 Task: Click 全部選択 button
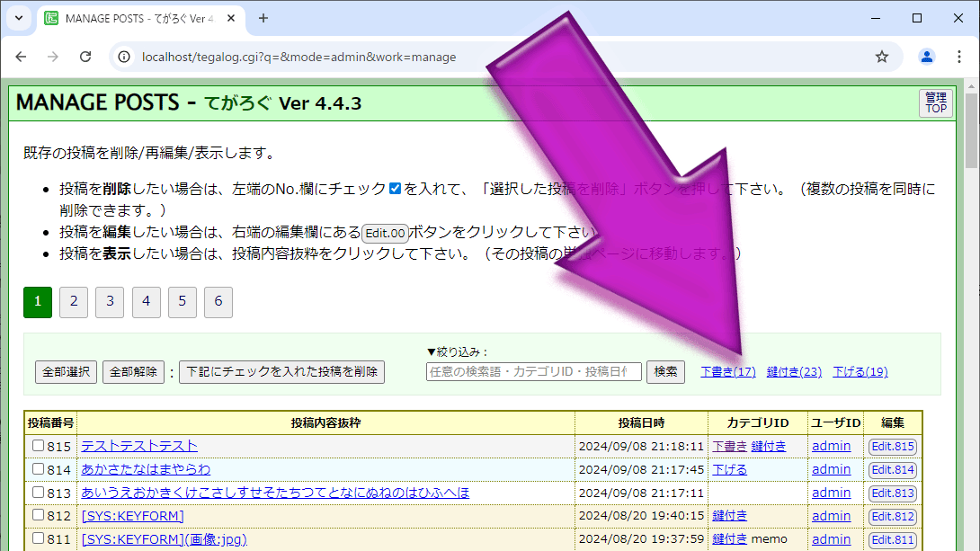pos(67,372)
